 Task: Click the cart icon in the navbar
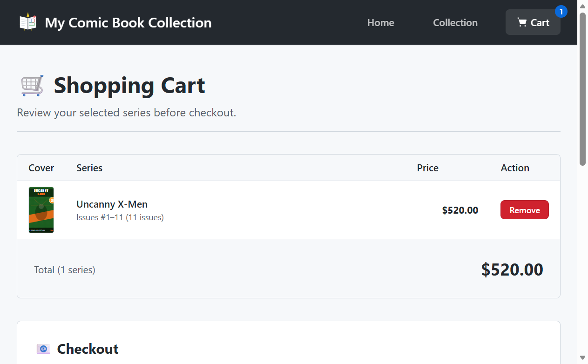522,22
